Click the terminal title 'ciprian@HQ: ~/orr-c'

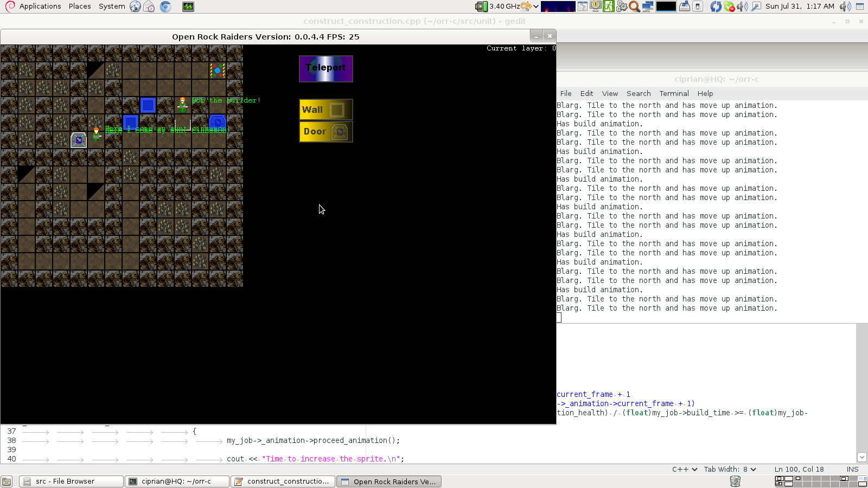[717, 79]
